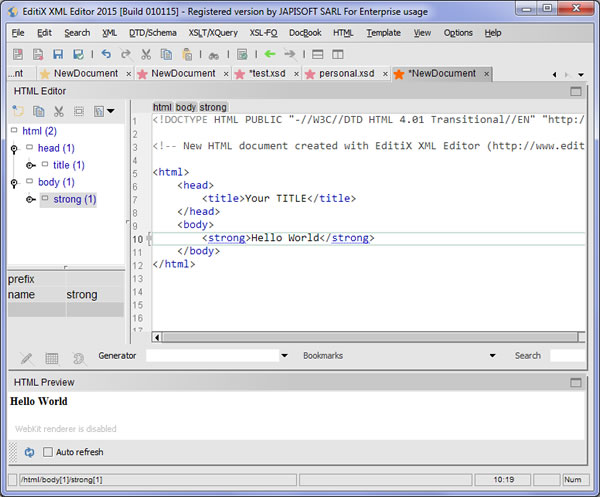Collapse the head tree node
Image resolution: width=600 pixels, height=497 pixels.
(14, 148)
